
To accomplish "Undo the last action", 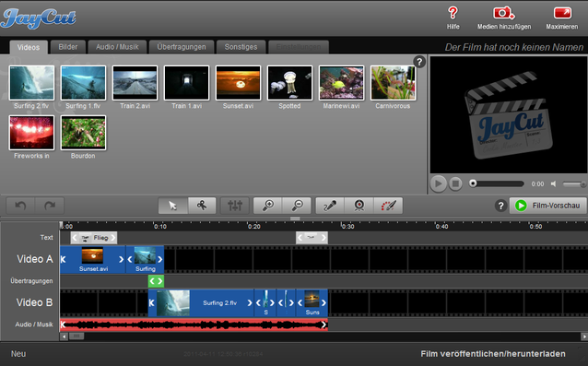I will point(20,206).
